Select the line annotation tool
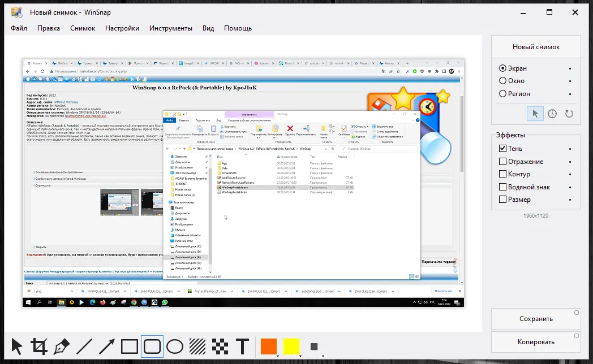This screenshot has height=364, width=593. click(x=84, y=346)
